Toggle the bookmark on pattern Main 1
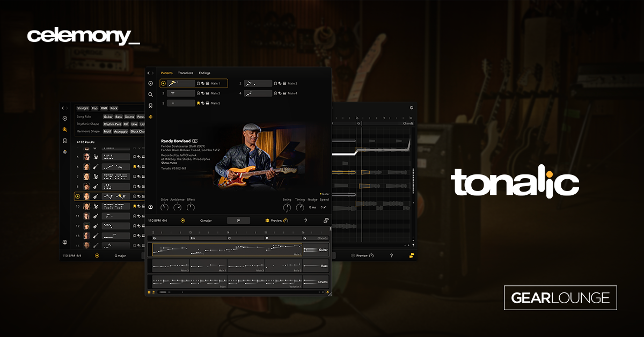Viewport: 644px width, 337px height. point(198,84)
